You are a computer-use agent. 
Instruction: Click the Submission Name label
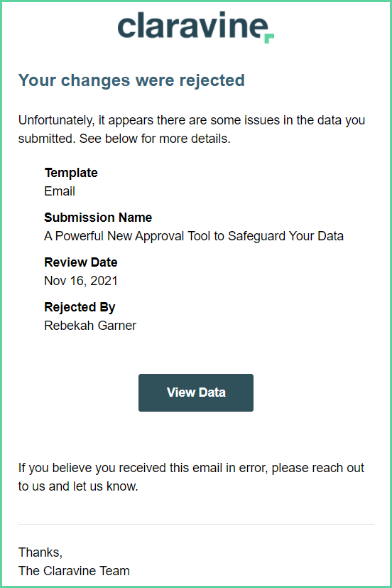pos(98,218)
